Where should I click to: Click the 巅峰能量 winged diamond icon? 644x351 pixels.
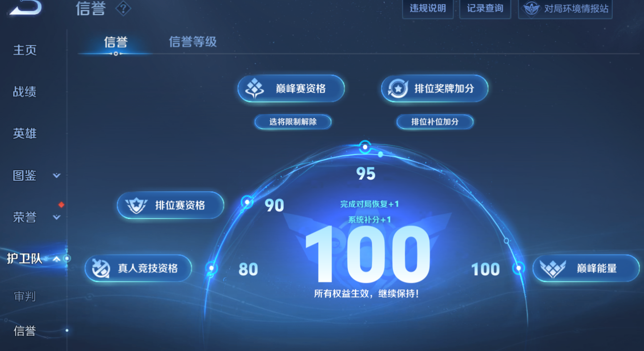point(553,268)
